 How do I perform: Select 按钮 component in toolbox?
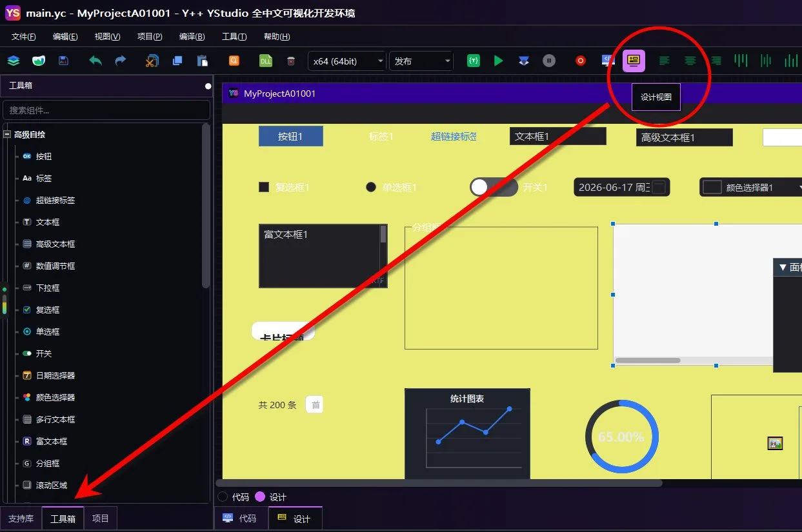44,156
